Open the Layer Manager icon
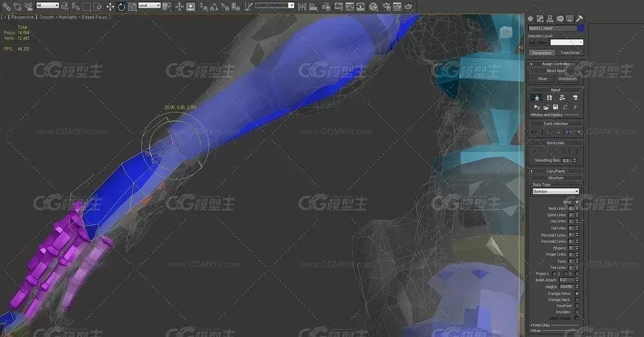 pyautogui.click(x=326, y=6)
